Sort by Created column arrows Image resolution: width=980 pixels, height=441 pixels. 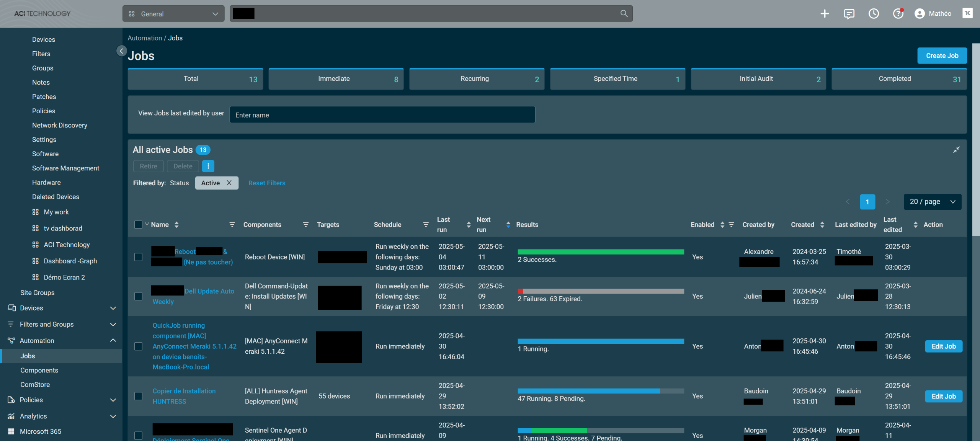coord(822,225)
